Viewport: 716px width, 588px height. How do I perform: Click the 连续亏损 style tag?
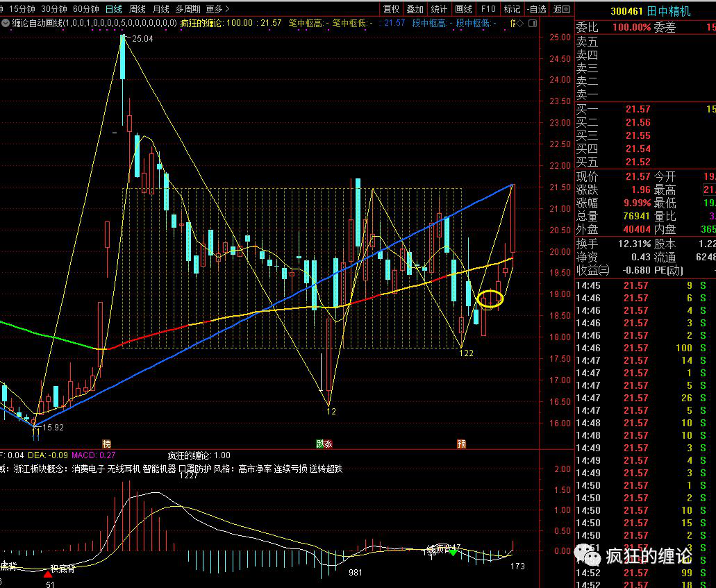(x=290, y=469)
